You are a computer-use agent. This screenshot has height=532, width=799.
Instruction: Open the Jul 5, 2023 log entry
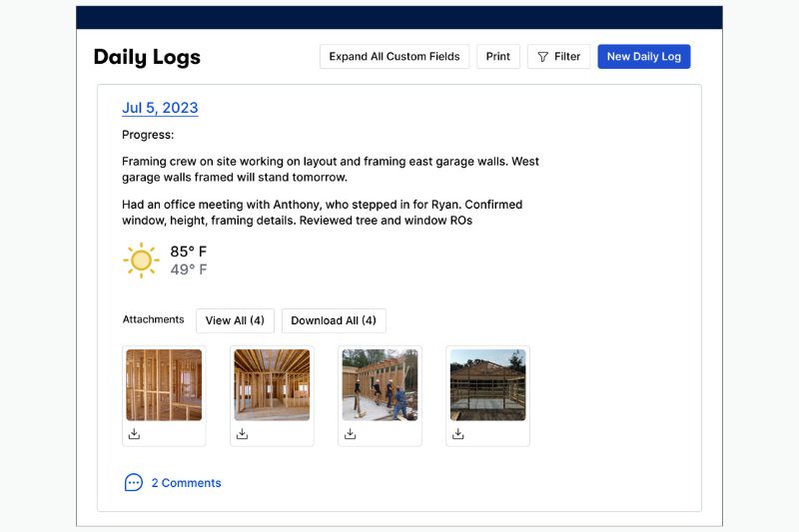coord(160,108)
